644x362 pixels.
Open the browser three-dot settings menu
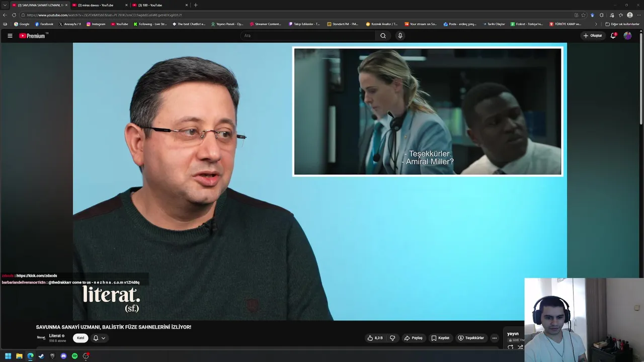point(639,15)
